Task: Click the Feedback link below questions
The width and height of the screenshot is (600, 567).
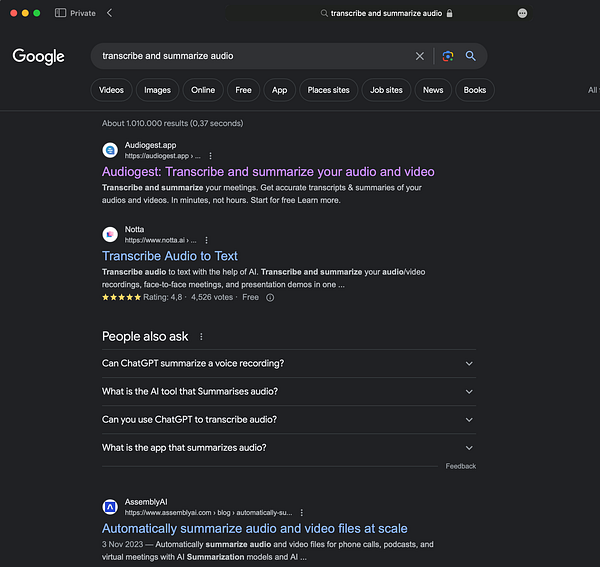Action: pyautogui.click(x=461, y=466)
